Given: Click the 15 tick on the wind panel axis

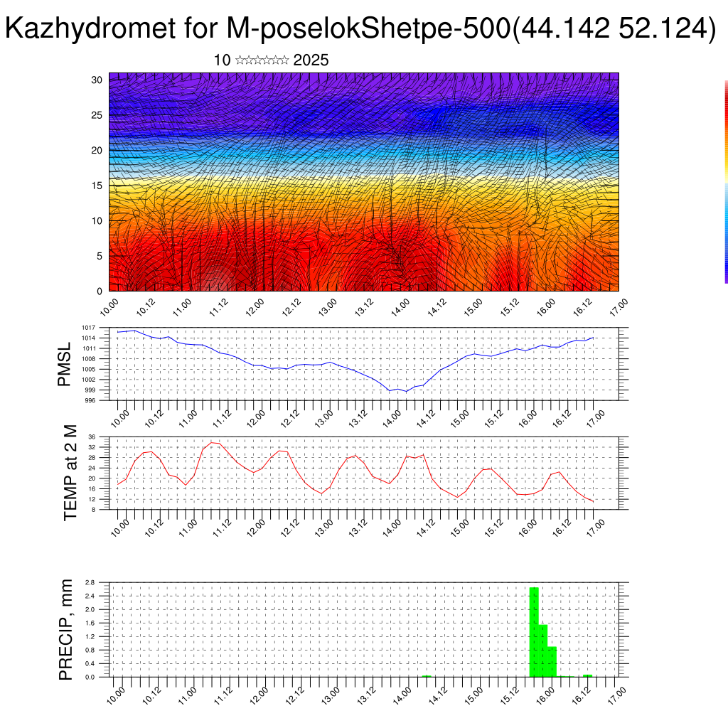Looking at the screenshot, I should (97, 186).
